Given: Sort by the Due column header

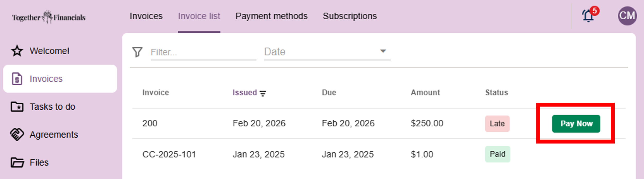Looking at the screenshot, I should [329, 93].
